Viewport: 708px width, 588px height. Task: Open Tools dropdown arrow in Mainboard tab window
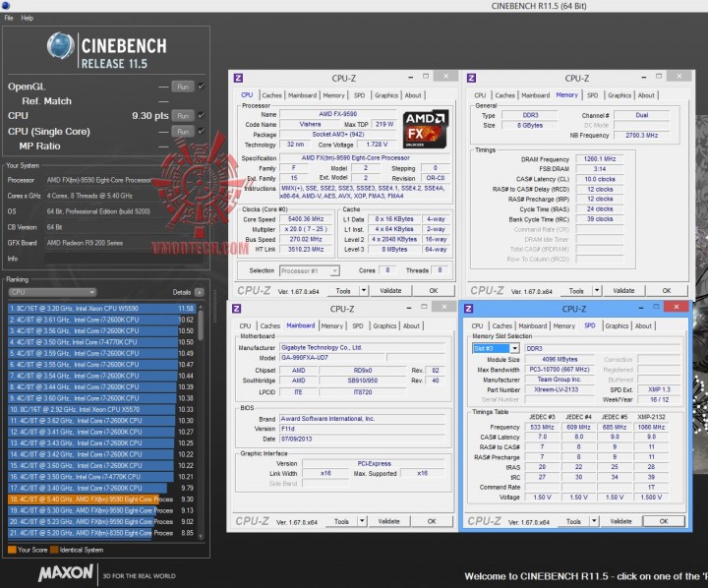[x=362, y=521]
